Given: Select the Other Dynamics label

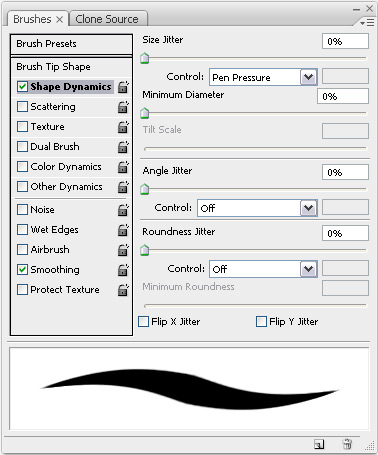Looking at the screenshot, I should point(66,187).
